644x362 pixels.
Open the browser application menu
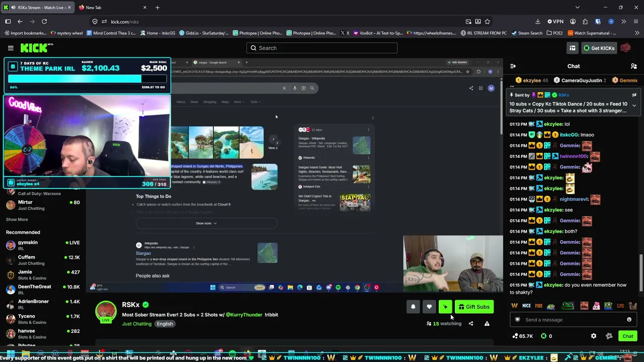[x=636, y=22]
